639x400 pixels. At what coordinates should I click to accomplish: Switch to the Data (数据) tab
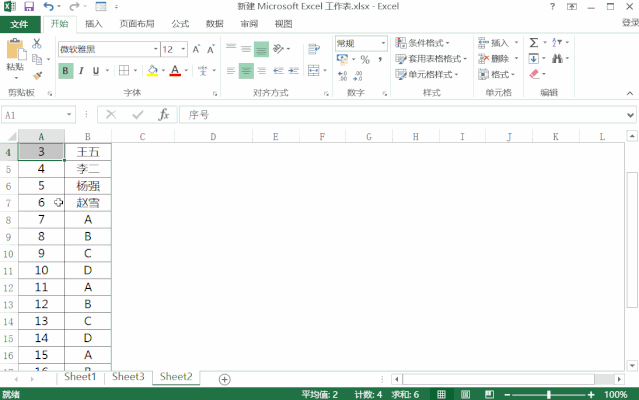215,24
